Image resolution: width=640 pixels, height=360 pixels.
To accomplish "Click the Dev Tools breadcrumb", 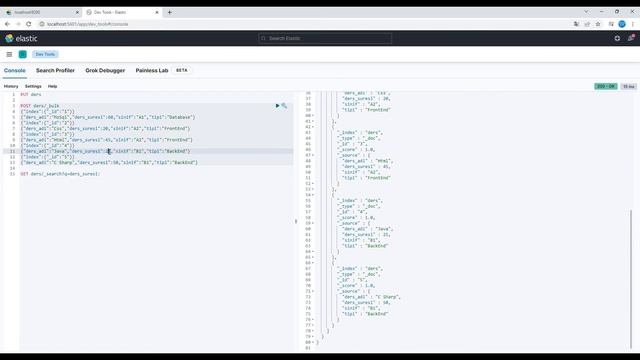I will coord(45,54).
